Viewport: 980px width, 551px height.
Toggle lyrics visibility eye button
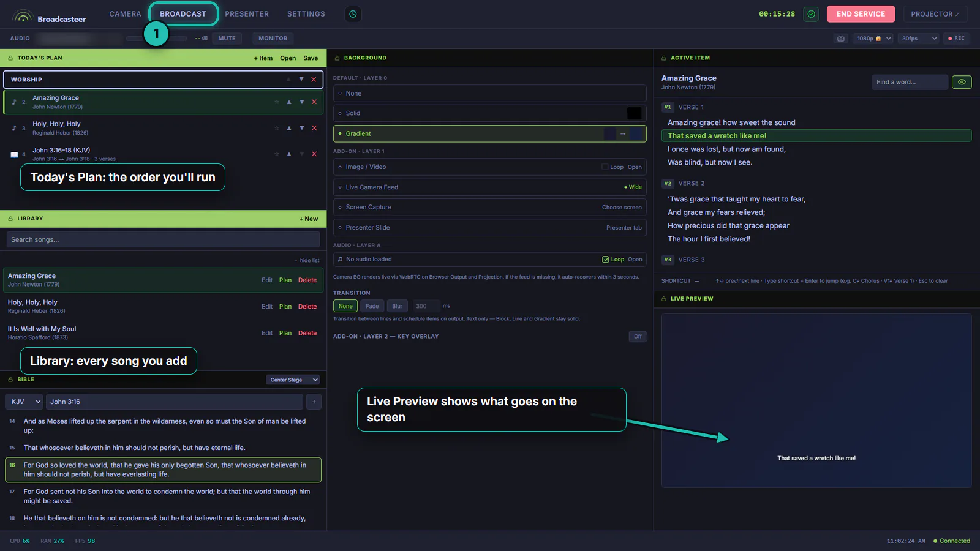[x=962, y=82]
